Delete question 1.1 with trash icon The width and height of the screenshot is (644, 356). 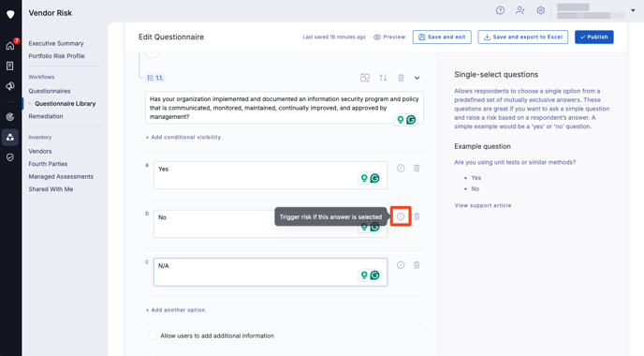401,78
